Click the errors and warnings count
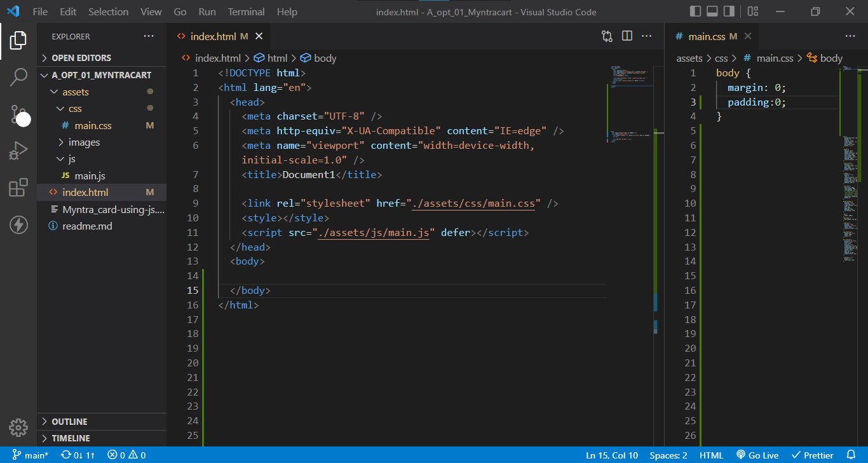This screenshot has height=463, width=868. pyautogui.click(x=126, y=455)
